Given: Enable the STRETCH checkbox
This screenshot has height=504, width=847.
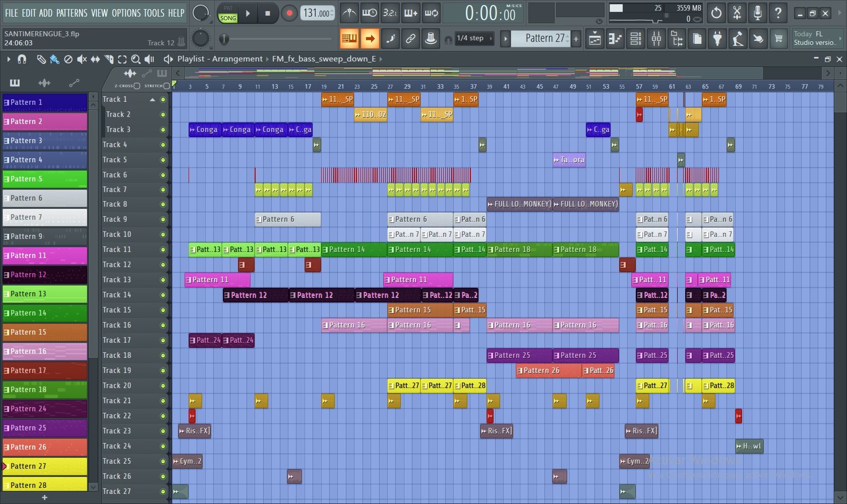Looking at the screenshot, I should [166, 86].
